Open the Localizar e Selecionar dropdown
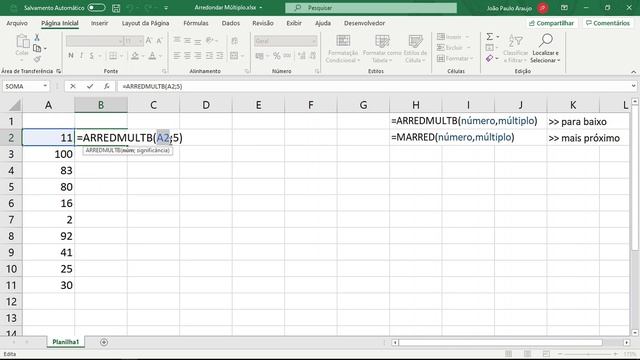Image resolution: width=640 pixels, height=360 pixels. point(545,48)
